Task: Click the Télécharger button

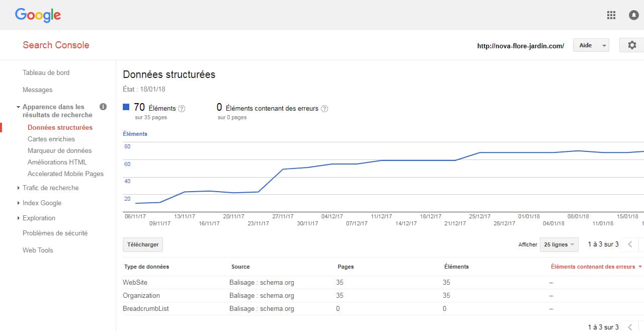Action: pyautogui.click(x=143, y=244)
